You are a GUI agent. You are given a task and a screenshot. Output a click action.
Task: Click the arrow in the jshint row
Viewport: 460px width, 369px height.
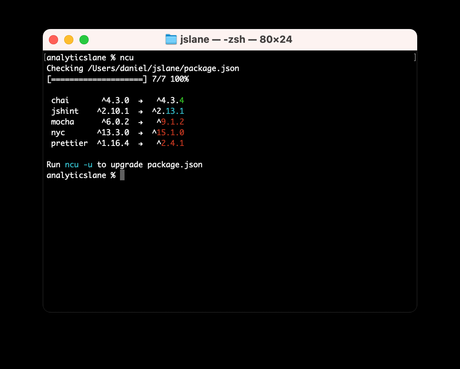pyautogui.click(x=140, y=111)
